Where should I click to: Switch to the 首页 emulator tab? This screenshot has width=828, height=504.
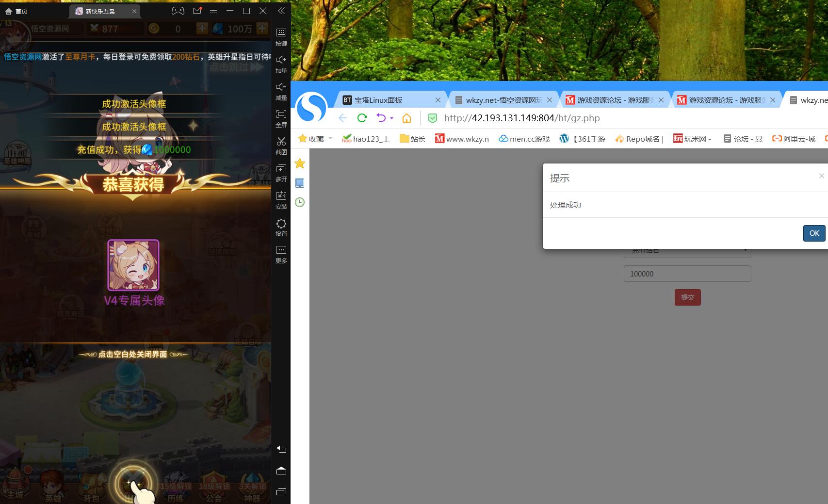[16, 11]
